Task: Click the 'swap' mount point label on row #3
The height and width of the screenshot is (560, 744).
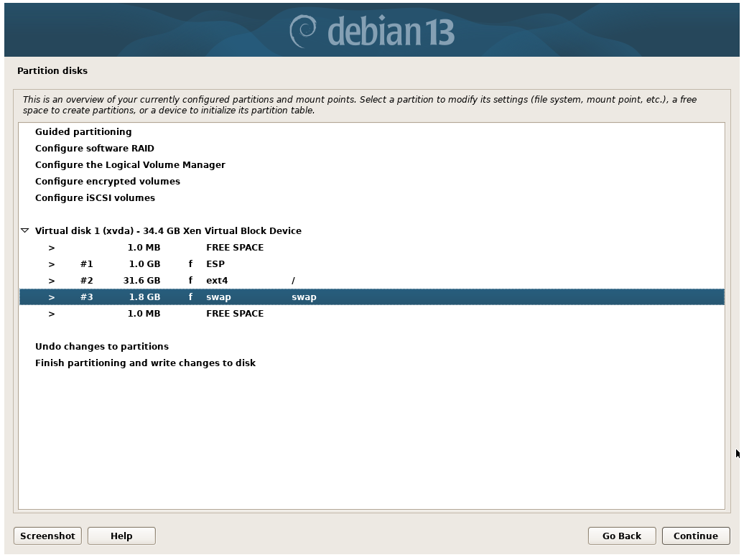Action: click(304, 297)
